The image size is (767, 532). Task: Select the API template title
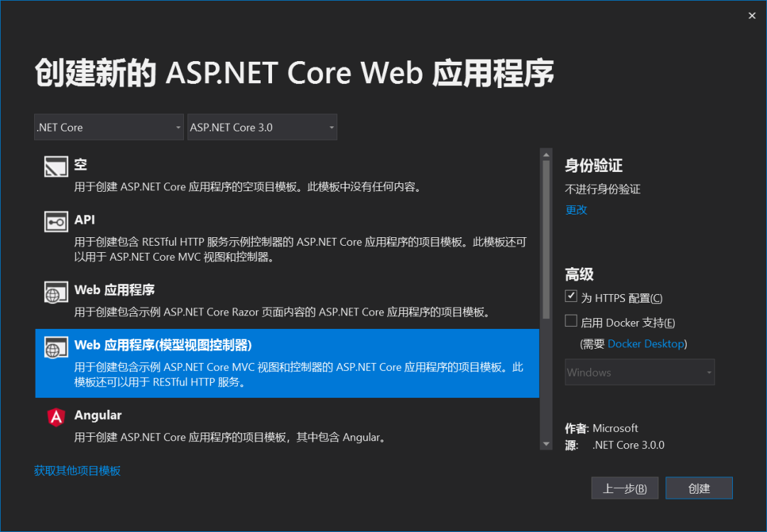pyautogui.click(x=85, y=219)
